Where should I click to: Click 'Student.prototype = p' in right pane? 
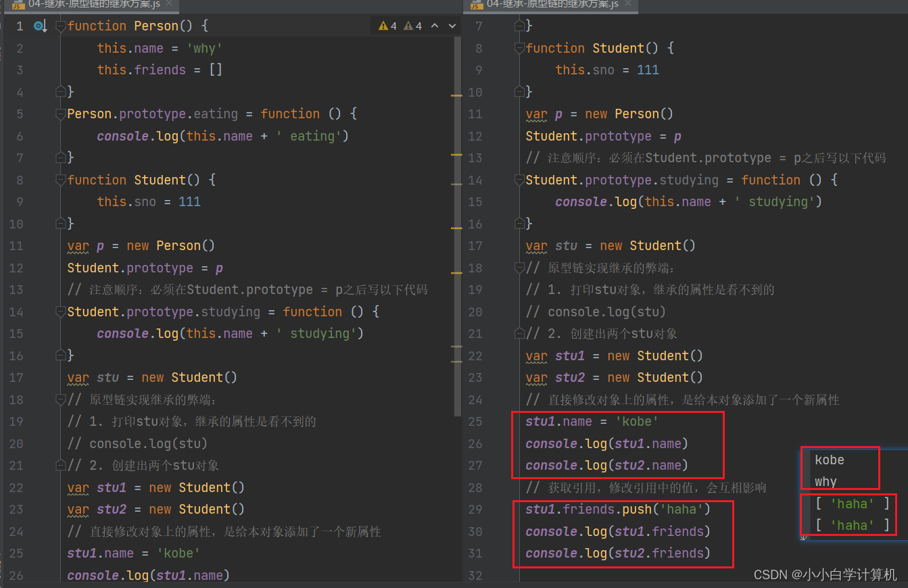coord(604,136)
